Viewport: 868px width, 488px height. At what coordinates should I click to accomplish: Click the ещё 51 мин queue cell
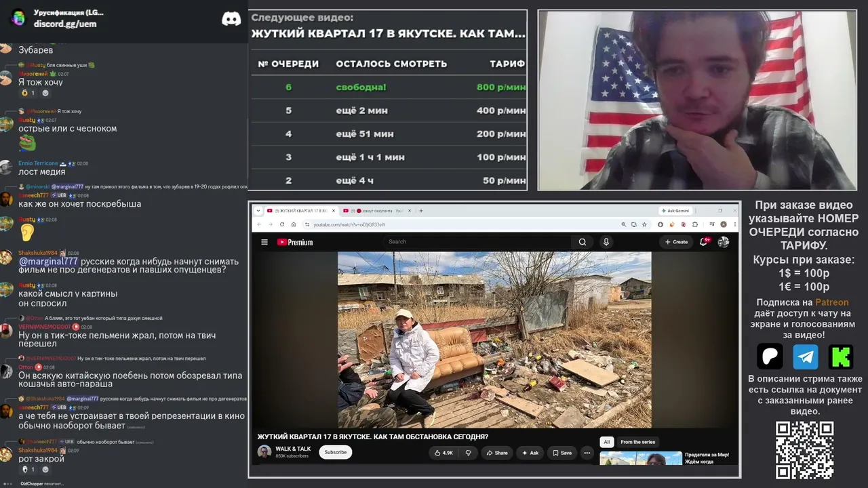coord(365,134)
